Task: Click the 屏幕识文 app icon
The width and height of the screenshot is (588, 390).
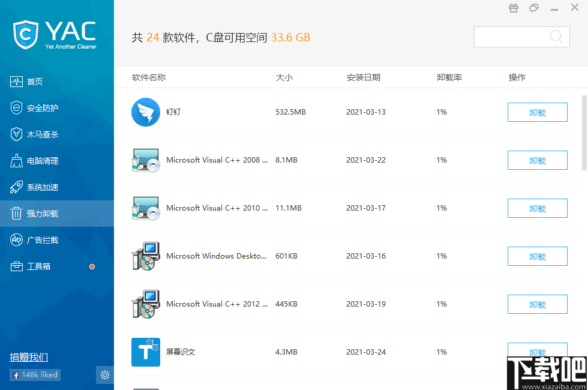Action: point(146,352)
